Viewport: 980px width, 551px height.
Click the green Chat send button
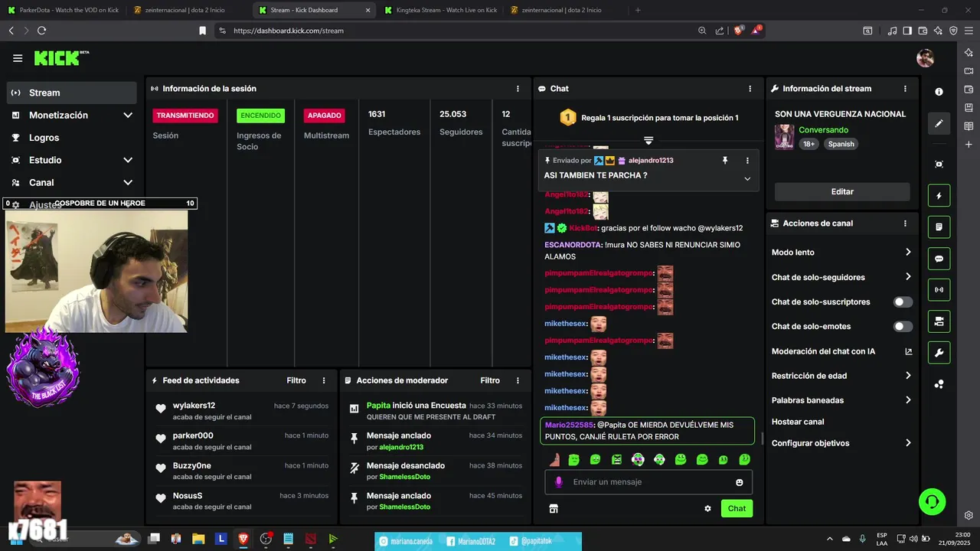(737, 508)
